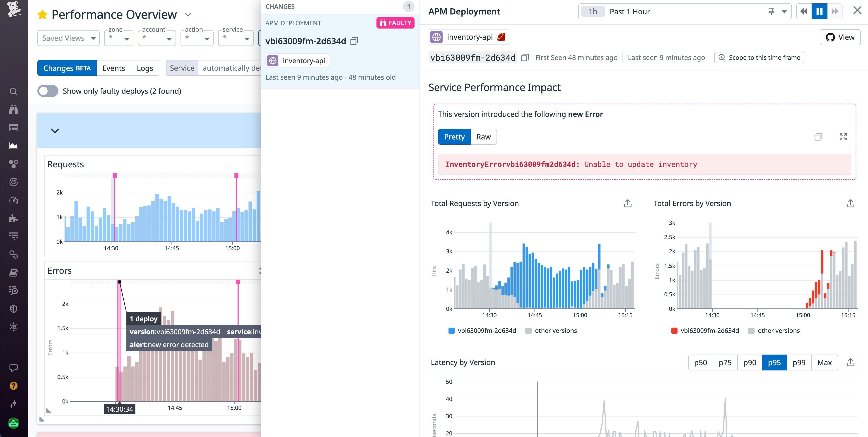868x437 pixels.
Task: Enable Show only faulty deploys
Action: click(x=48, y=91)
